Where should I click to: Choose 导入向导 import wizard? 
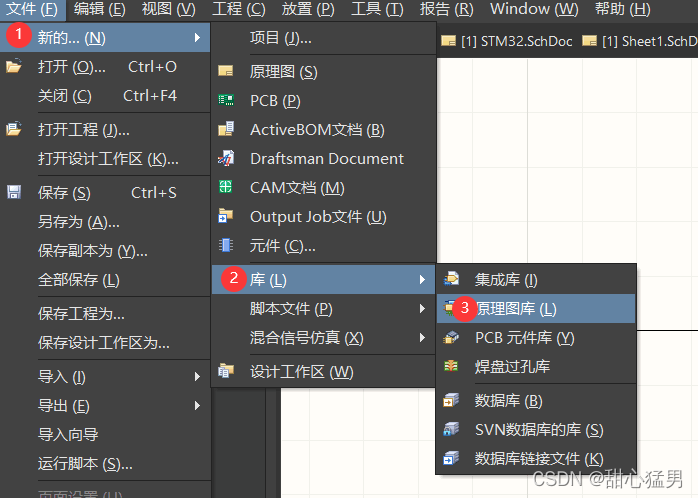click(106, 434)
